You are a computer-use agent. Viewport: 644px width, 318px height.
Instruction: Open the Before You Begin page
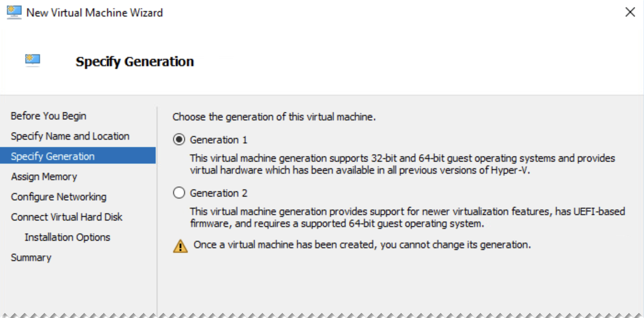48,116
